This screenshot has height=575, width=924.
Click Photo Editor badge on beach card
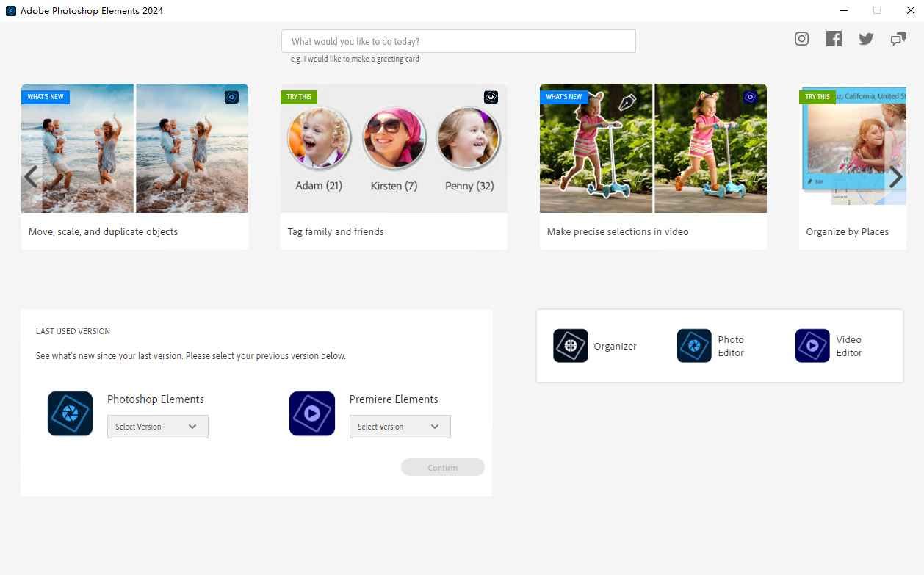click(231, 97)
